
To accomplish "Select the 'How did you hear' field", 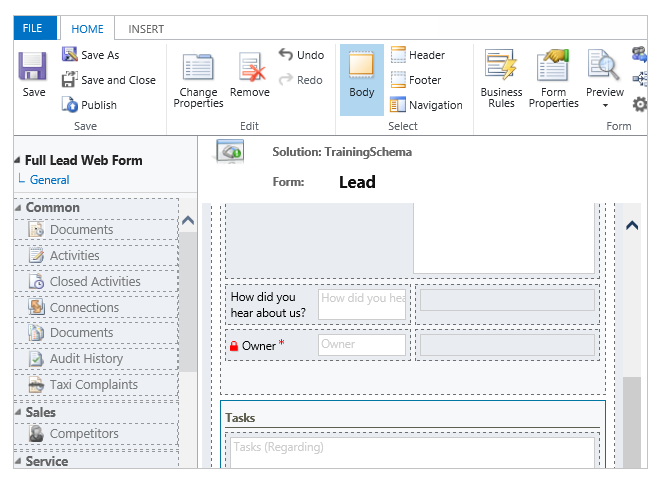I will pos(362,304).
